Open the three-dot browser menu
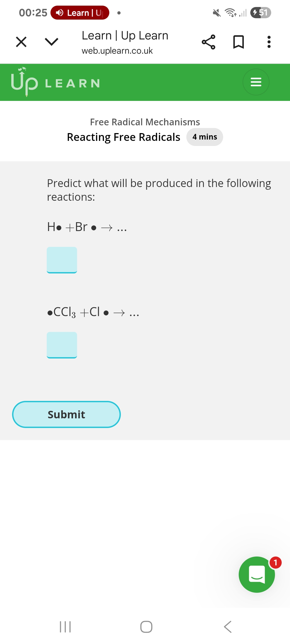Image resolution: width=290 pixels, height=644 pixels. 269,42
